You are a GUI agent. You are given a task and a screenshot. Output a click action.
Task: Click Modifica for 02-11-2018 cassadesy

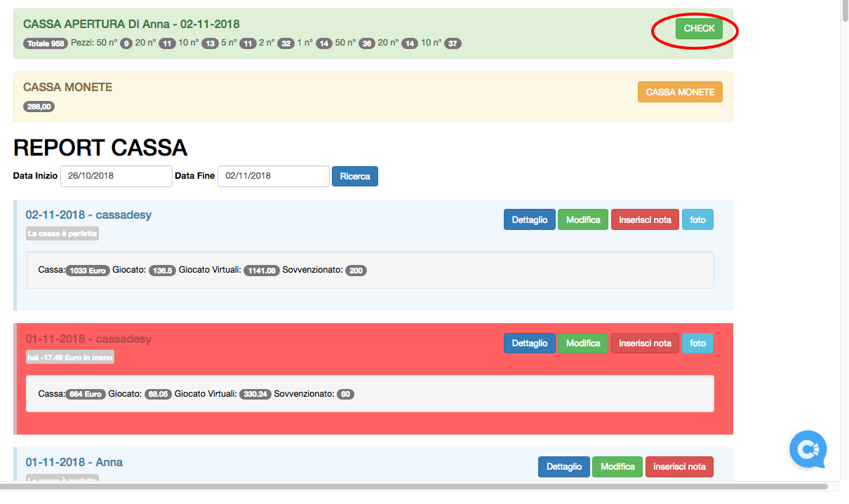coord(583,220)
